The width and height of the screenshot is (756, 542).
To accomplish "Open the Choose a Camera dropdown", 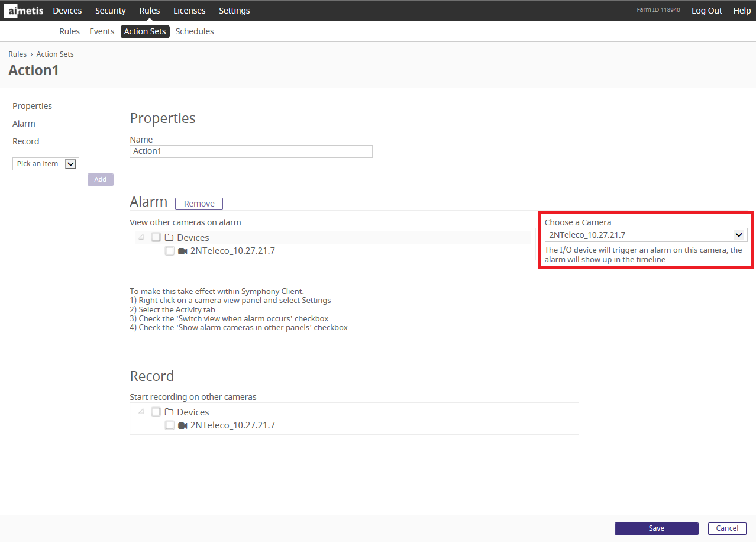I will (738, 235).
